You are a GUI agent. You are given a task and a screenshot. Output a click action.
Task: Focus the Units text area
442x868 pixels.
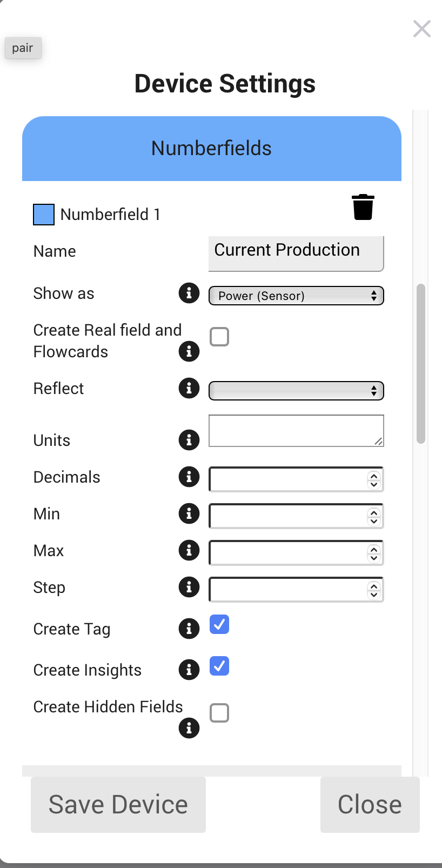click(x=296, y=431)
